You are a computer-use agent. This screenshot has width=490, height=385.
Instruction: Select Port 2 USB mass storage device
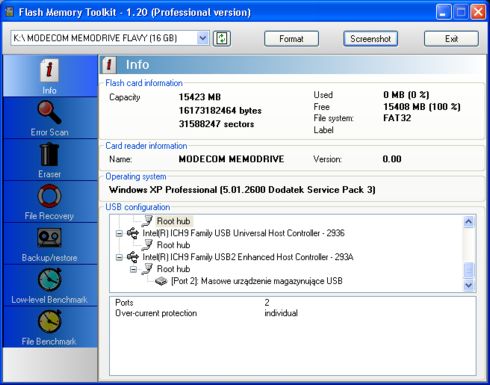257,281
